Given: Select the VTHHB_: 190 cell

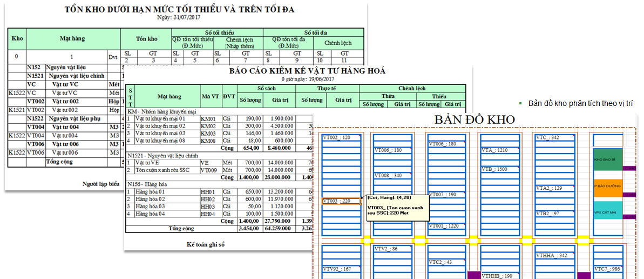Looking at the screenshot, I should click(x=500, y=276).
